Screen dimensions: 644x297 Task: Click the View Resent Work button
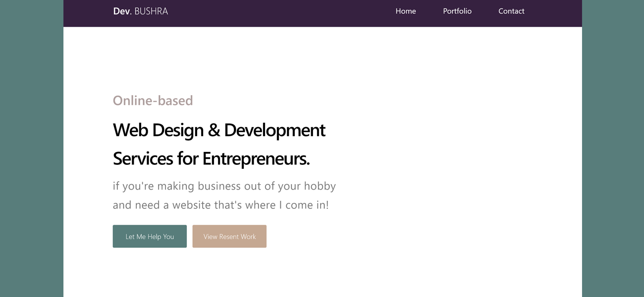[x=229, y=237]
